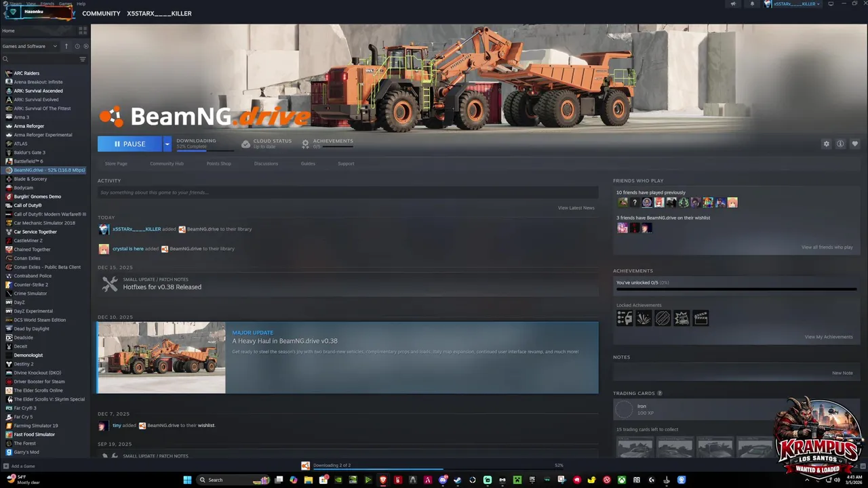Open the Store Page tab
This screenshot has width=868, height=488.
pyautogui.click(x=116, y=163)
